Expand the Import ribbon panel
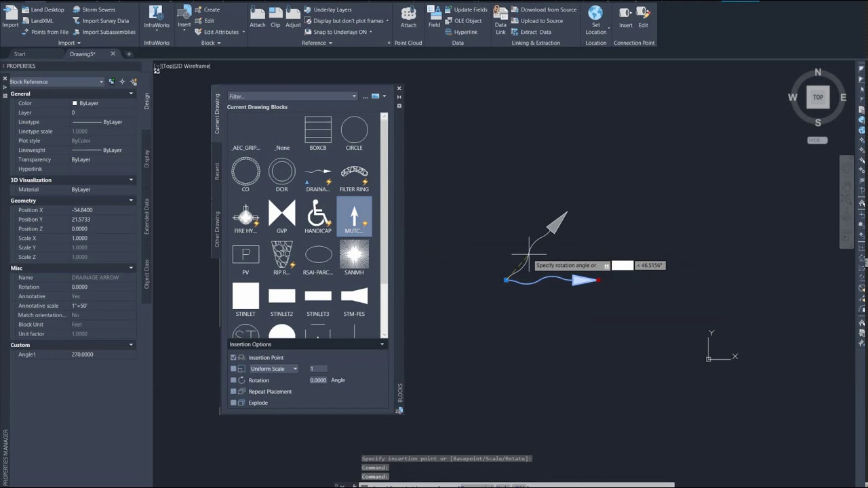This screenshot has width=868, height=488. pos(69,43)
